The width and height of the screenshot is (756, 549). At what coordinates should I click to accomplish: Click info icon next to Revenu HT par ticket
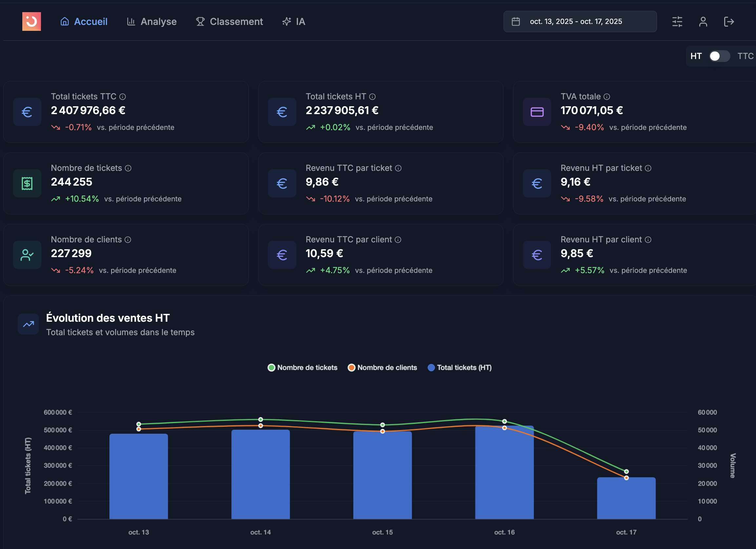[x=648, y=168]
